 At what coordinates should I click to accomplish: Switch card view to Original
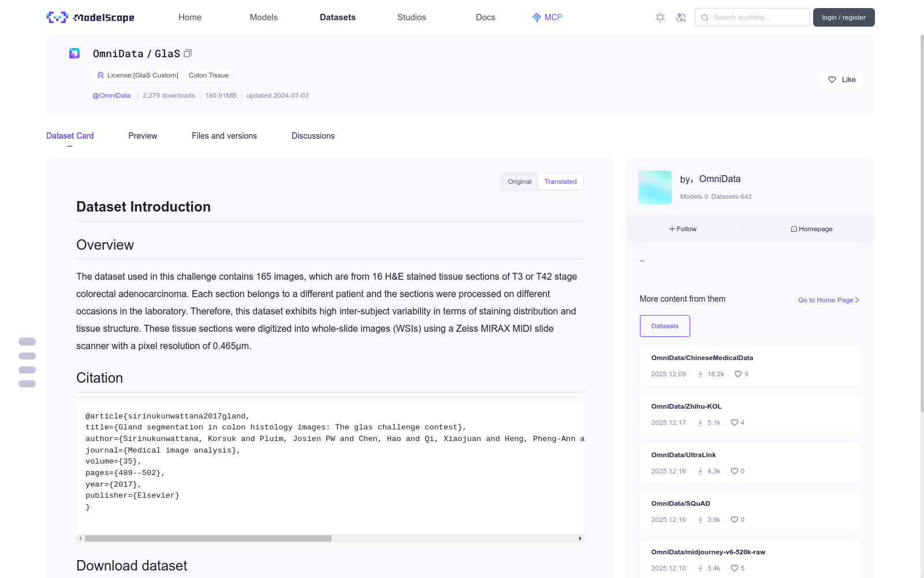520,181
